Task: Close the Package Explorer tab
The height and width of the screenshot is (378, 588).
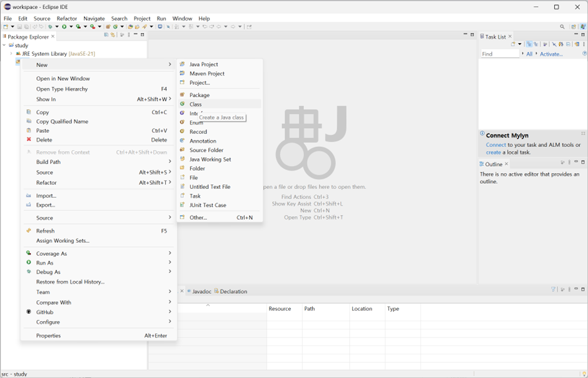Action: coord(53,36)
